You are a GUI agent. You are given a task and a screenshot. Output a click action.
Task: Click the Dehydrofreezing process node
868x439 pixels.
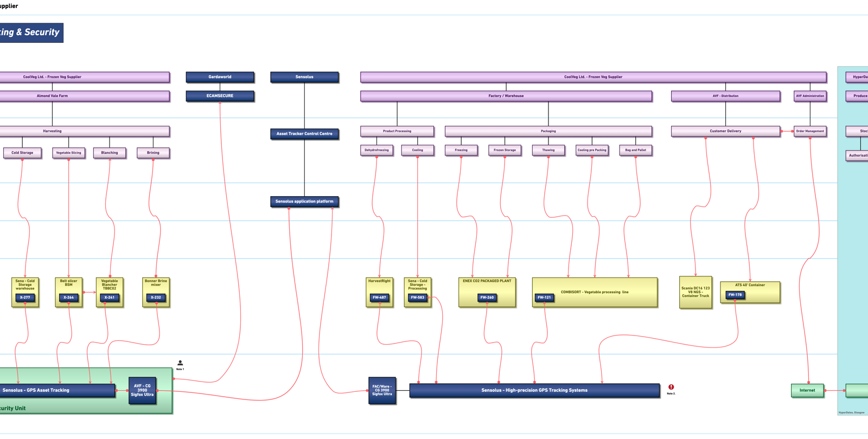pos(376,150)
